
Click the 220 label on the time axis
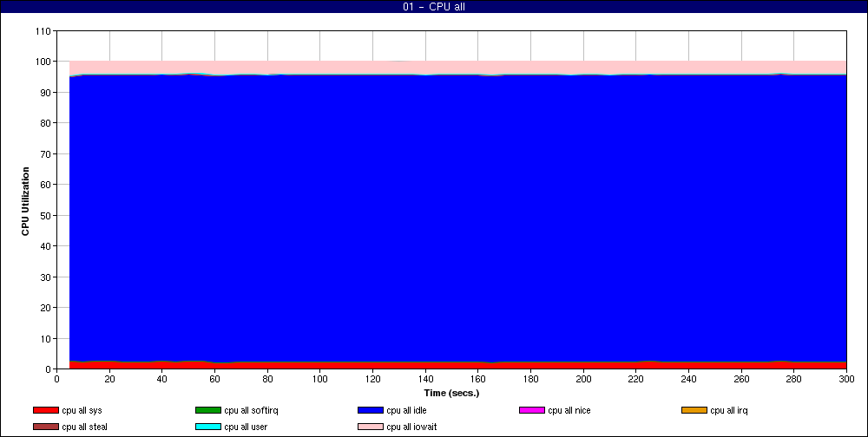coord(635,379)
